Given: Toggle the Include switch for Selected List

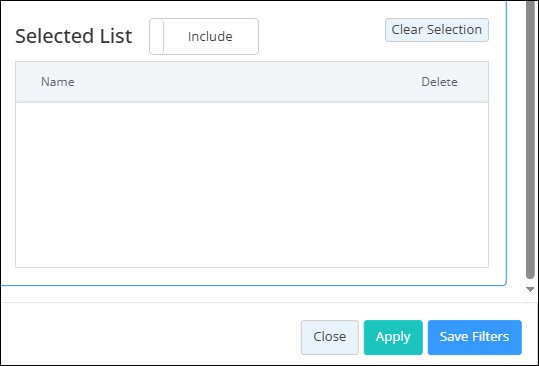Looking at the screenshot, I should coord(204,36).
